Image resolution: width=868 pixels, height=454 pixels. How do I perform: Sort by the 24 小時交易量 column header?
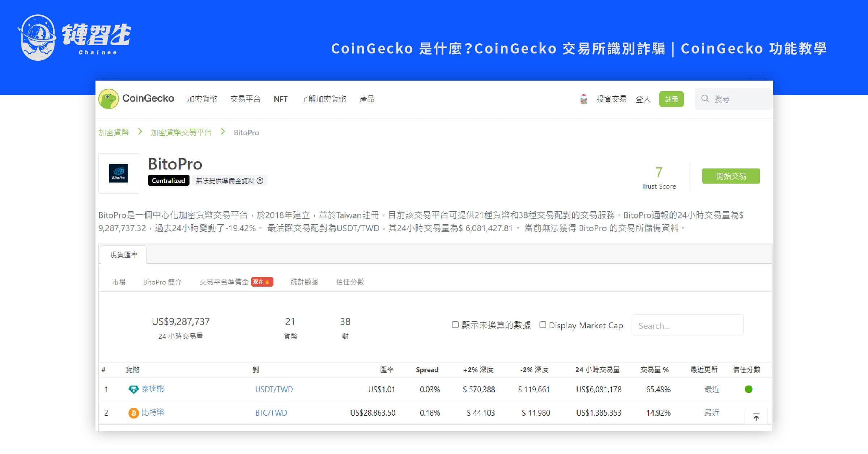[x=597, y=370]
